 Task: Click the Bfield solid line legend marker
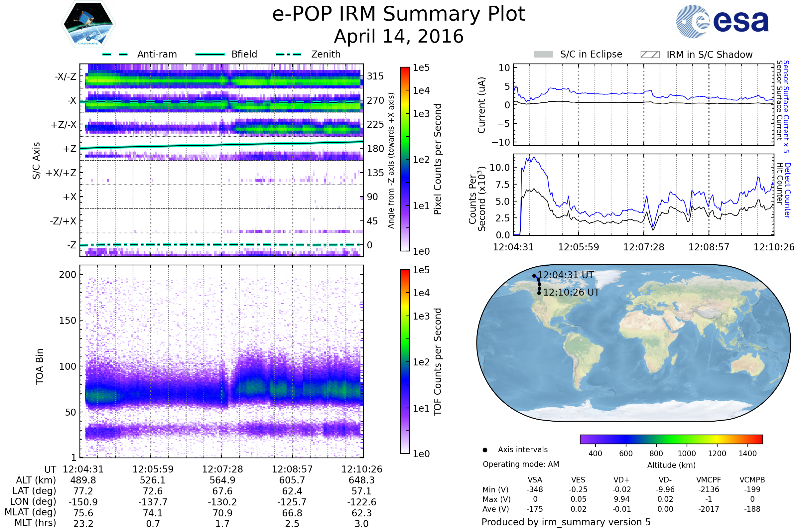(210, 54)
